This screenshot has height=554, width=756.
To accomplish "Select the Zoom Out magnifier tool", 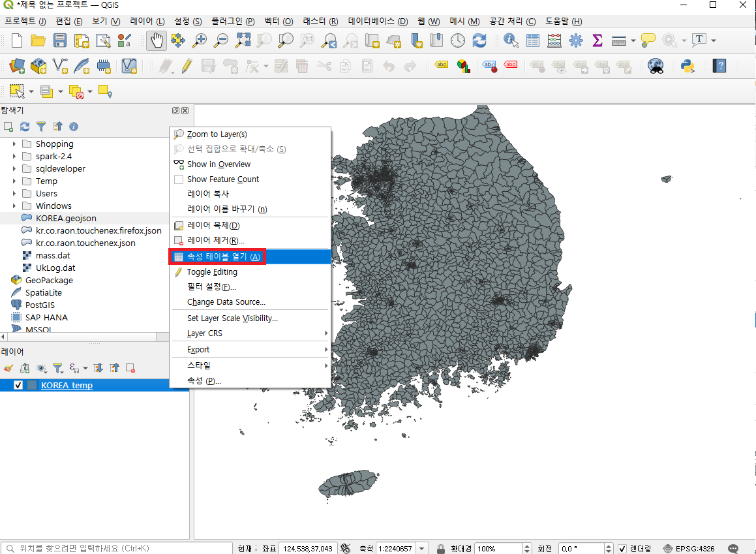I will [221, 40].
